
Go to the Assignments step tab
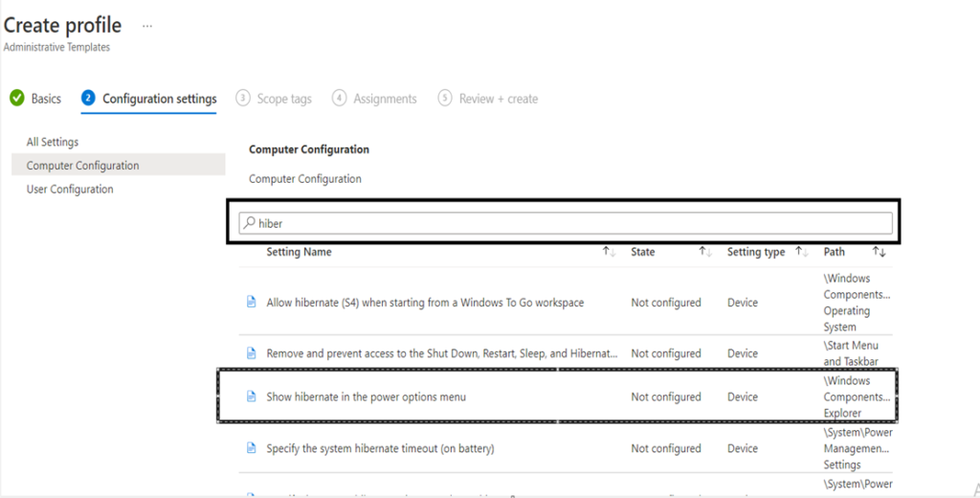pos(385,99)
